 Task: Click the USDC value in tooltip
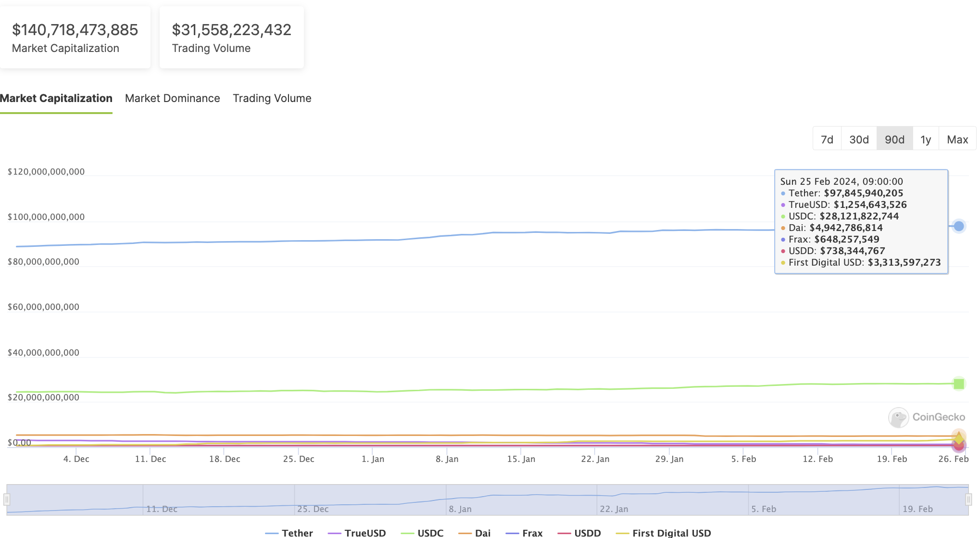point(859,216)
